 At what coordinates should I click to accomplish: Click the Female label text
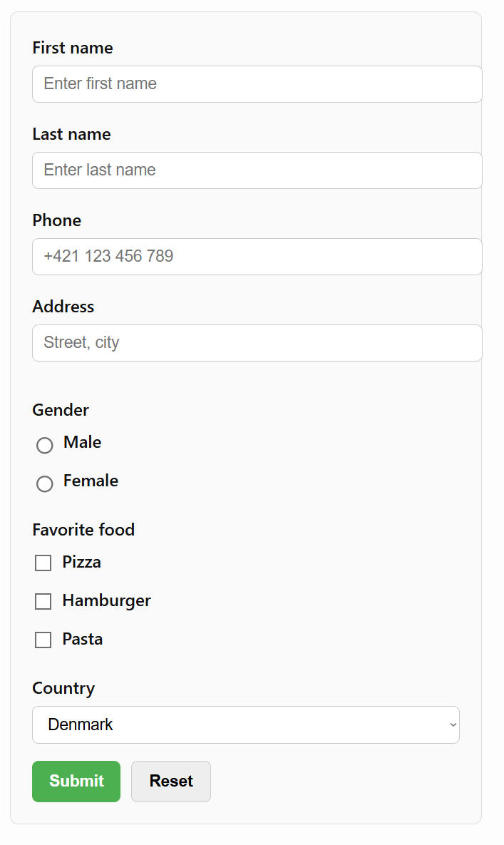point(90,481)
